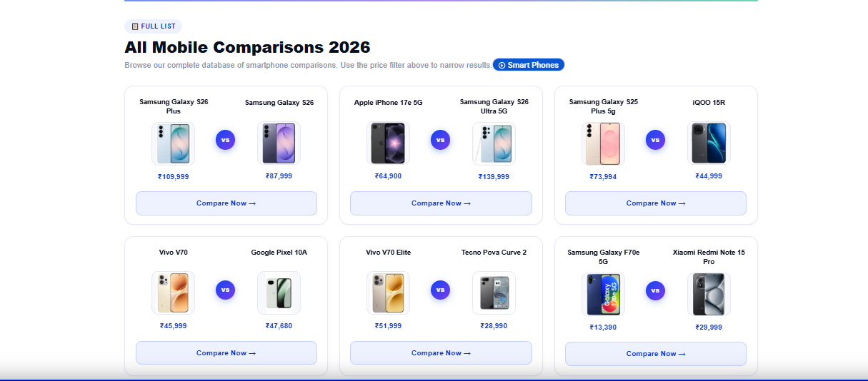Click Samsung Galaxy S26 Ultra 5G image
The width and height of the screenshot is (868, 381).
(494, 143)
